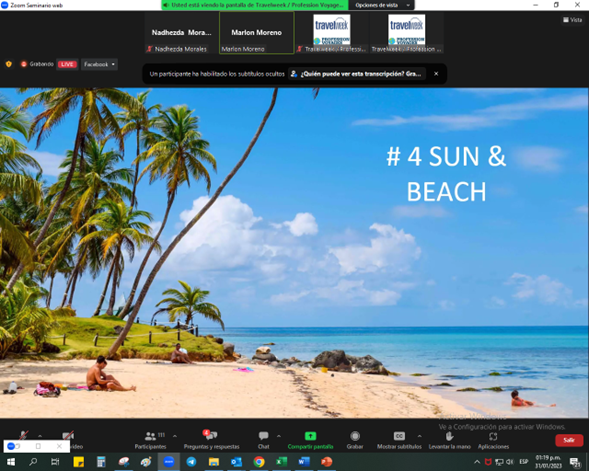Click the Grabando recording indicator
Screen dimensions: 589x471
click(37, 64)
